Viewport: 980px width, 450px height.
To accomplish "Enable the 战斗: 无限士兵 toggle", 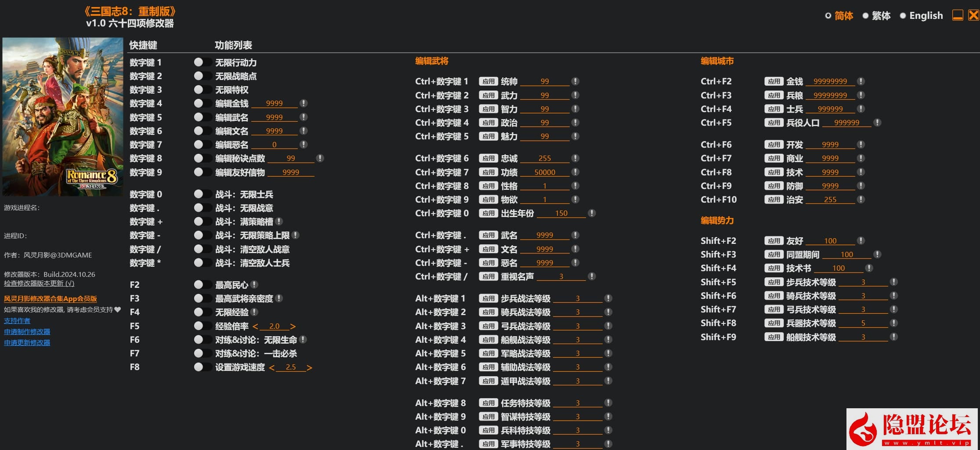I will click(202, 194).
